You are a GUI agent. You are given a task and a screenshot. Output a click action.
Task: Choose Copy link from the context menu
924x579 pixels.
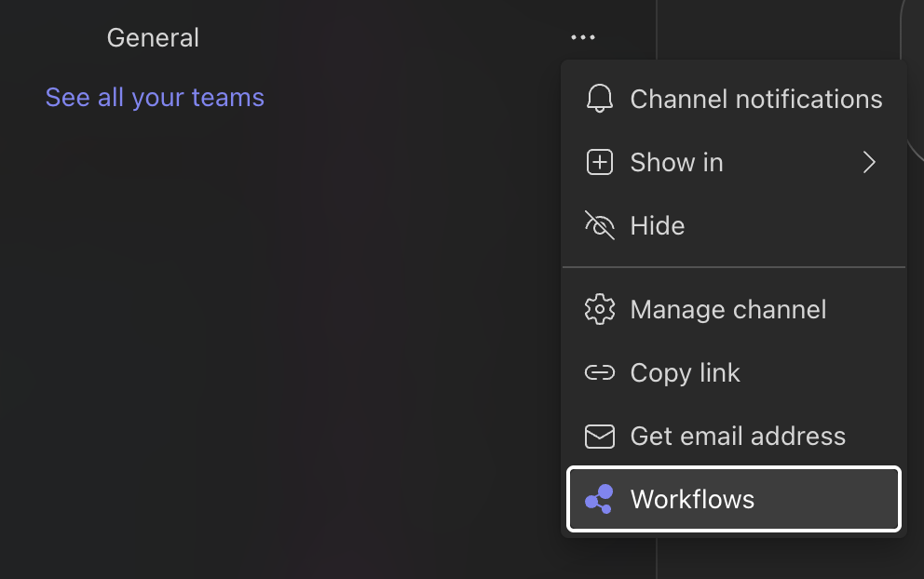[x=685, y=372]
